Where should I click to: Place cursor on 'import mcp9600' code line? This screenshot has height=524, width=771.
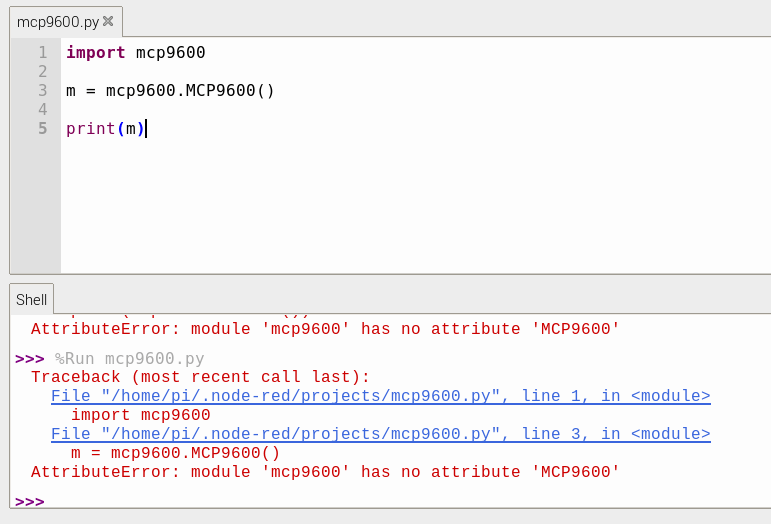136,52
